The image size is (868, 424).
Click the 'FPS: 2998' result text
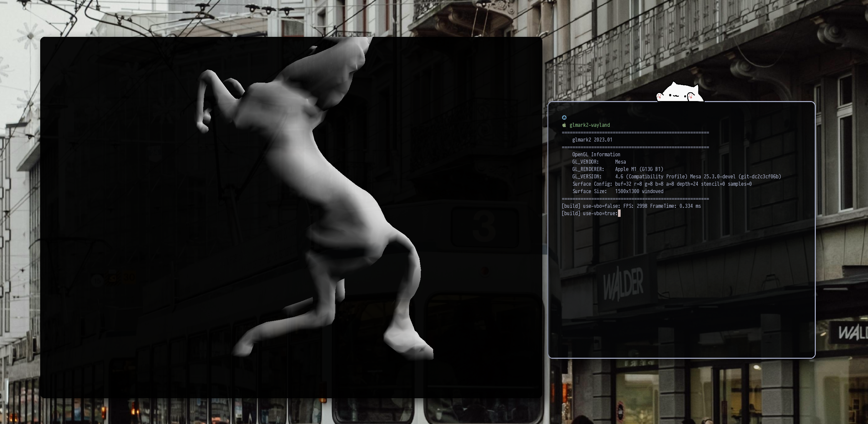[x=635, y=206]
